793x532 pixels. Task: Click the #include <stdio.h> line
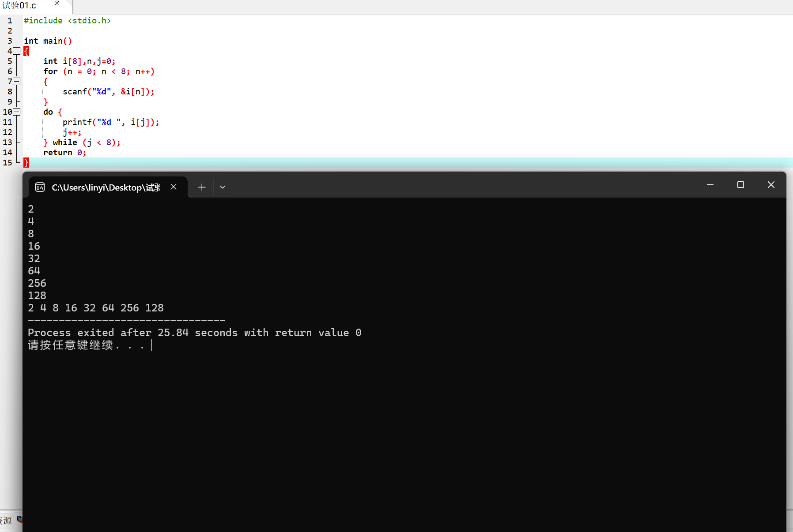pos(67,20)
